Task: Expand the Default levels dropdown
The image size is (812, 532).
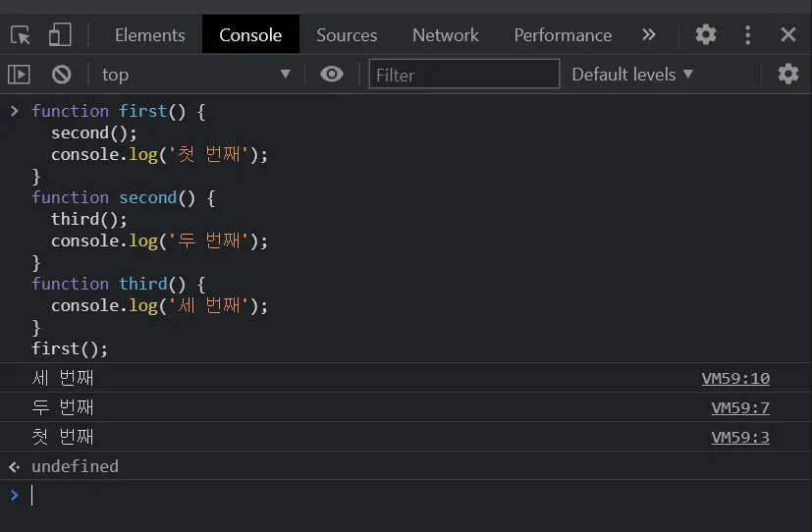Action: (x=632, y=75)
